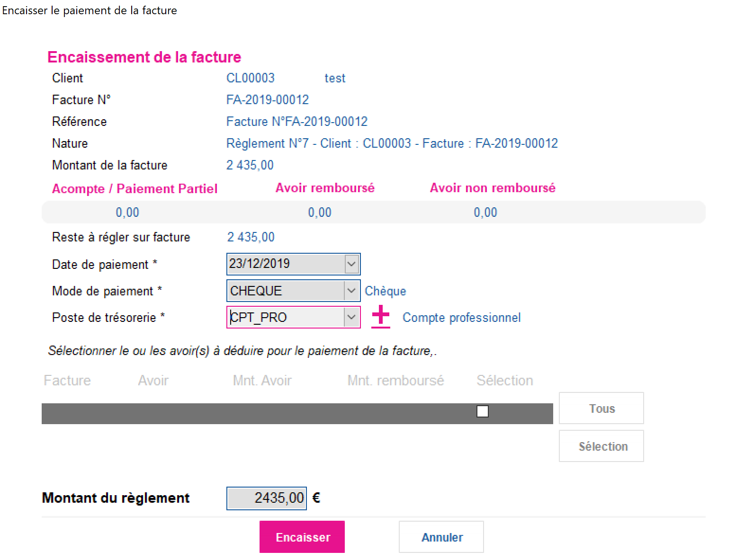This screenshot has width=745, height=560.
Task: Open the Date de paiement dropdown arrow
Action: (351, 264)
